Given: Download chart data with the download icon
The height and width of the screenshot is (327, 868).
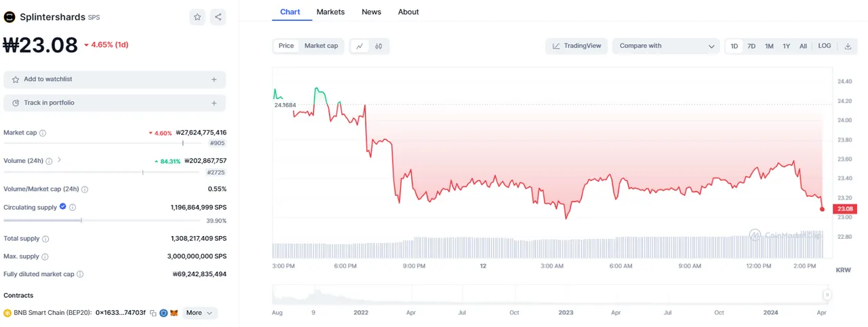Looking at the screenshot, I should click(x=848, y=46).
